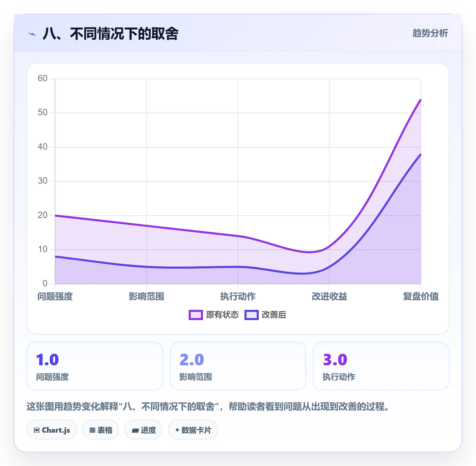Open the Chart.js tag chip
476x466 pixels.
click(52, 430)
